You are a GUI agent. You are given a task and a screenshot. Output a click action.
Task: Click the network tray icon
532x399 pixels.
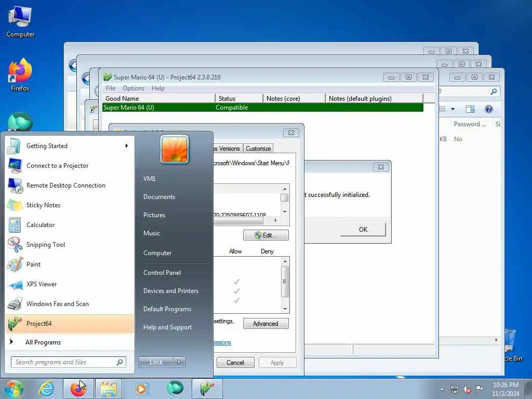[454, 390]
